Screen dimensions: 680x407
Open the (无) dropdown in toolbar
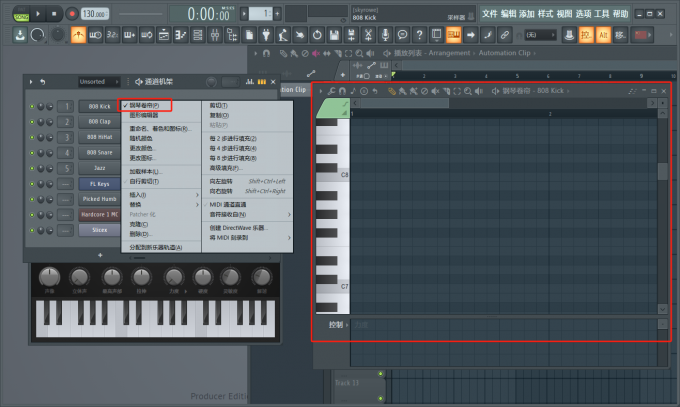(540, 35)
